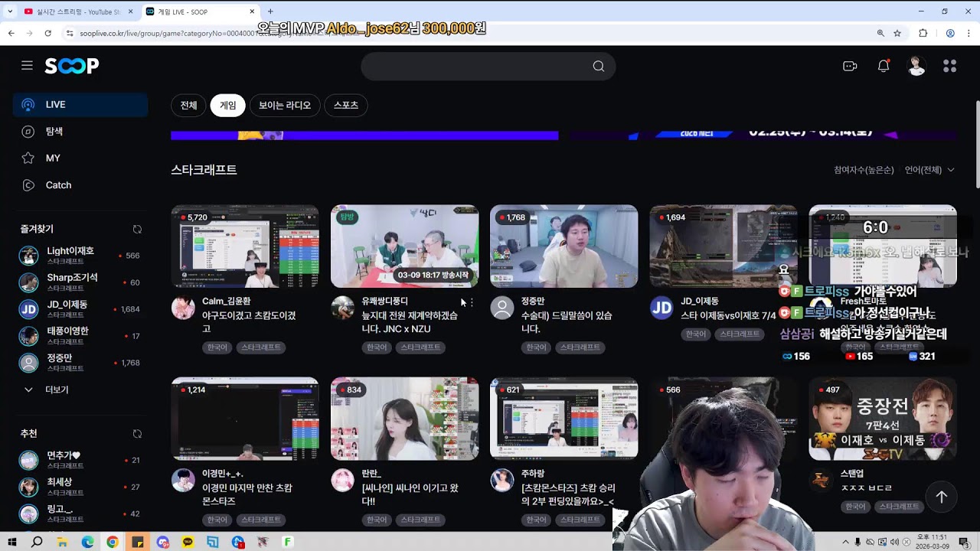This screenshot has width=980, height=551.
Task: Open the 언어(전체) language dropdown
Action: 929,170
